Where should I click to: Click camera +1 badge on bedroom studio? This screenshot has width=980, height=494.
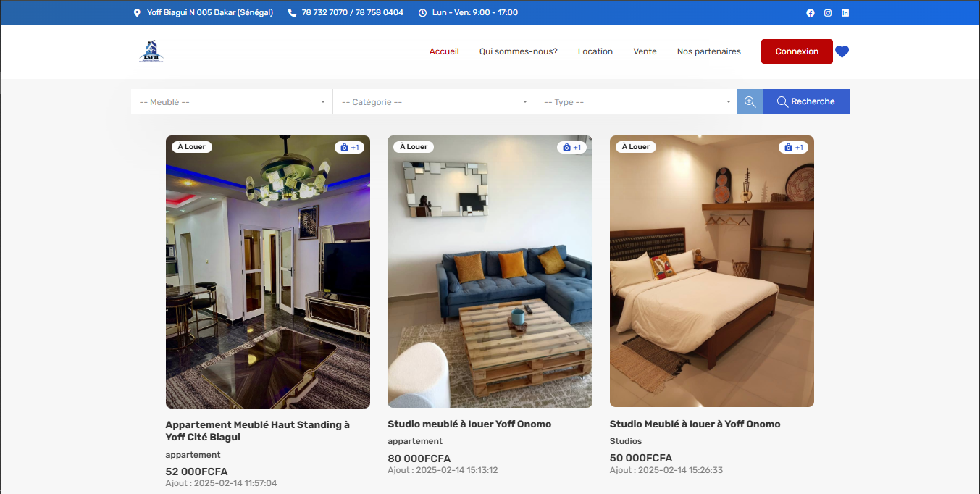(x=794, y=147)
